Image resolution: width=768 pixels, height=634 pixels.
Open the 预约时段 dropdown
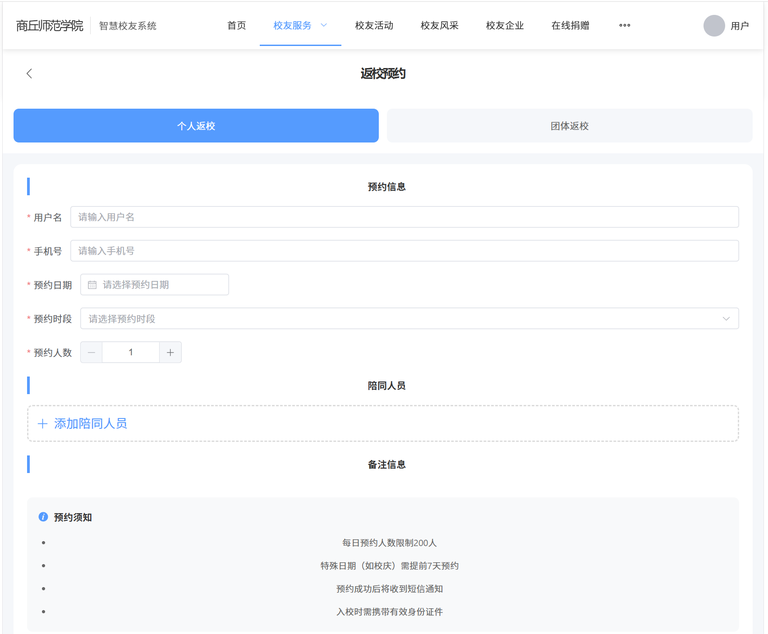point(409,318)
